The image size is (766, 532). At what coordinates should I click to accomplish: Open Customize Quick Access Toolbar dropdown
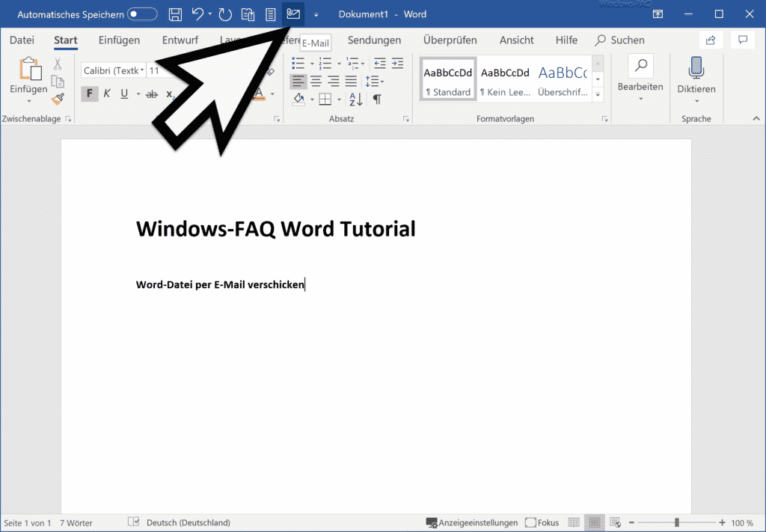point(316,15)
